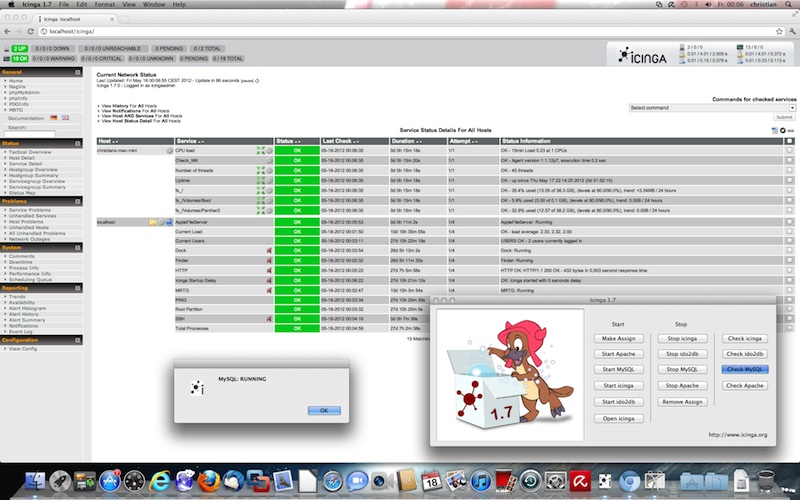Viewport: 800px width, 500px height.
Task: Click the icon next to christians-mac-mini host
Action: 169,151
